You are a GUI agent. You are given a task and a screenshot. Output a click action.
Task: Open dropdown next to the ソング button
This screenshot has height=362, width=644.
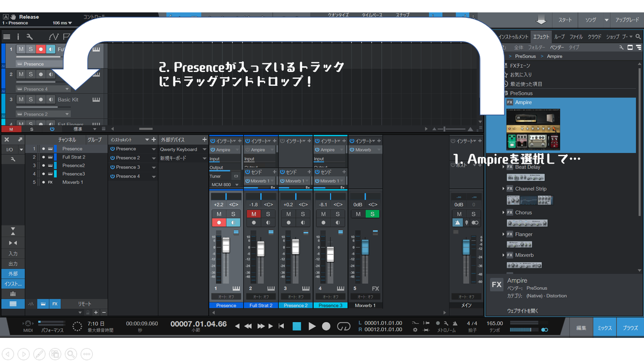(606, 20)
